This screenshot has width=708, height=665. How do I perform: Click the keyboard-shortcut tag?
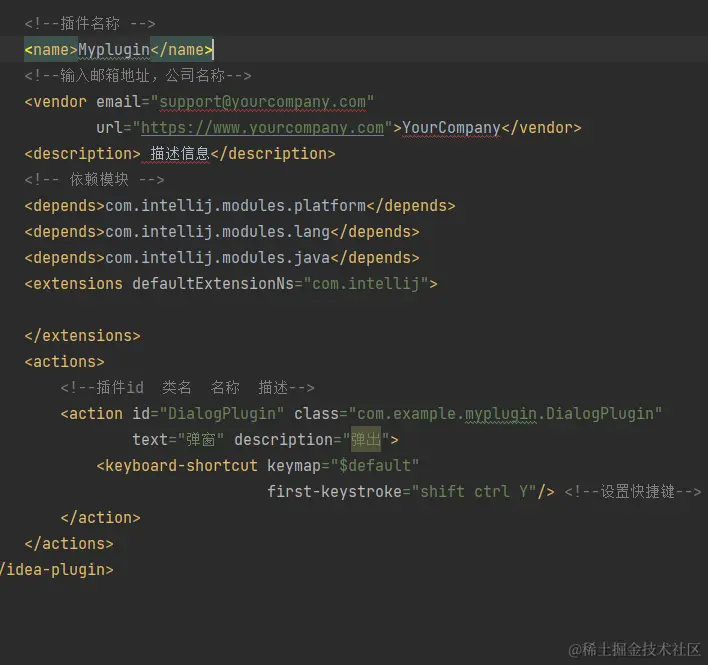pos(177,466)
